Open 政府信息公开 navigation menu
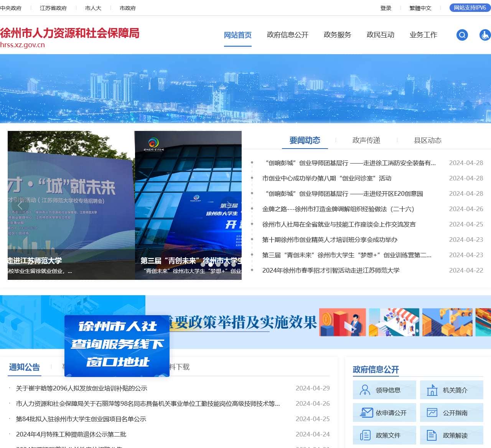Viewport: 491px width, 448px height. pyautogui.click(x=287, y=35)
